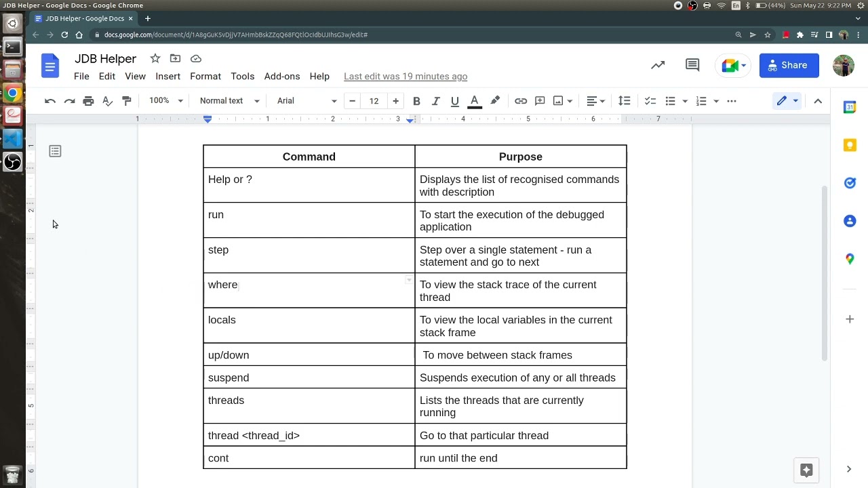Open the Tools menu
Screen dimensions: 868x488
click(x=242, y=77)
